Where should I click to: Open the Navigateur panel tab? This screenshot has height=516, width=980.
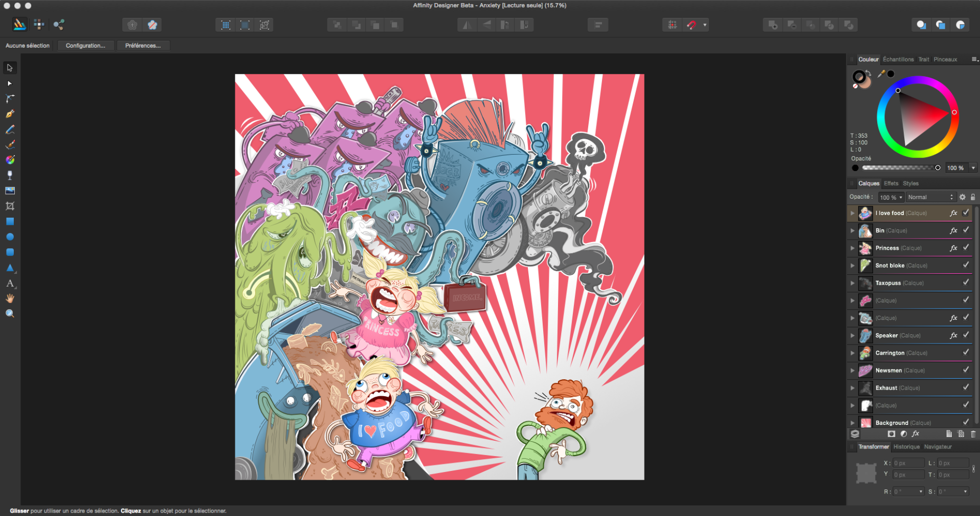pos(938,447)
